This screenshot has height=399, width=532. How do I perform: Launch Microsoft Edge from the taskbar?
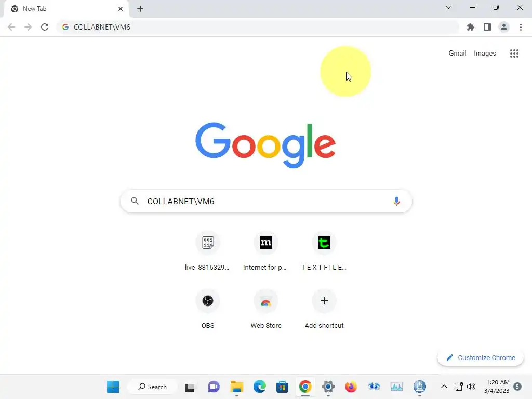tap(260, 387)
